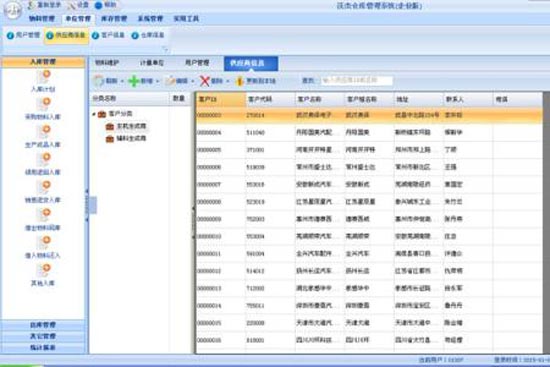Click the 编辑 edit toolbar icon
The width and height of the screenshot is (550, 367).
pyautogui.click(x=170, y=81)
